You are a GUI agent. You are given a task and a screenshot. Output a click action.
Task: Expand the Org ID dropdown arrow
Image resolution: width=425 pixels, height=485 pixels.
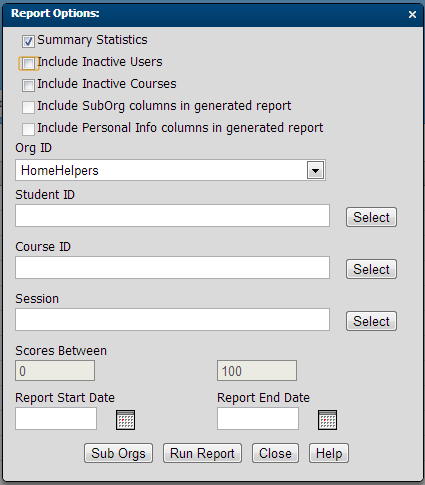coord(315,171)
